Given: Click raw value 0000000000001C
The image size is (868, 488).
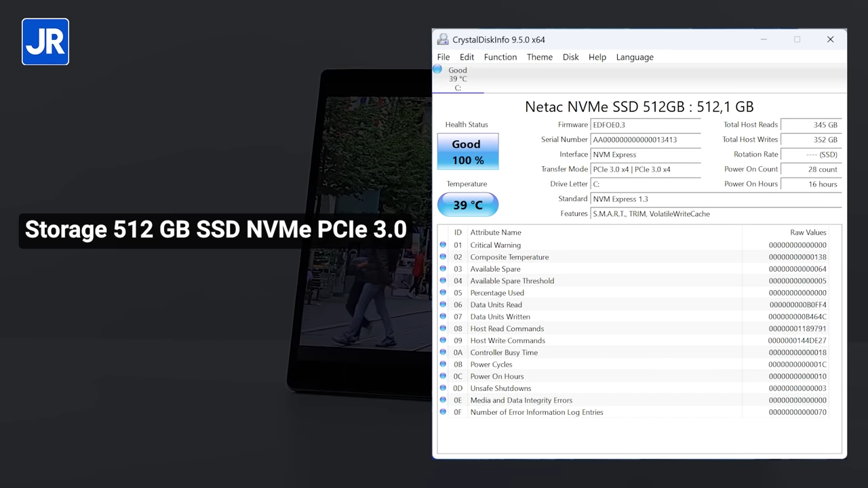Looking at the screenshot, I should (x=797, y=365).
